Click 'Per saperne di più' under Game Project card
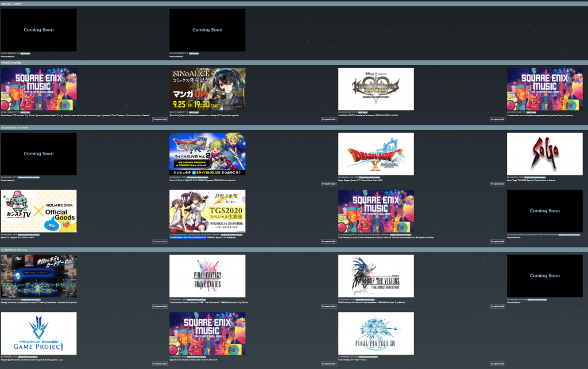 [160, 364]
